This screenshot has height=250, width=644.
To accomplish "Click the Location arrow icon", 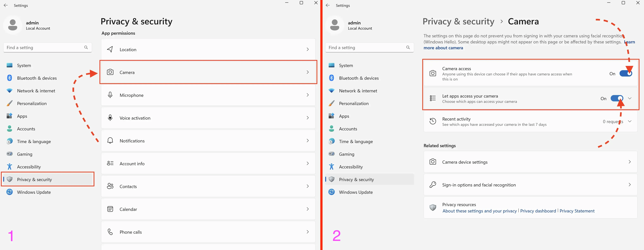I will point(110,49).
